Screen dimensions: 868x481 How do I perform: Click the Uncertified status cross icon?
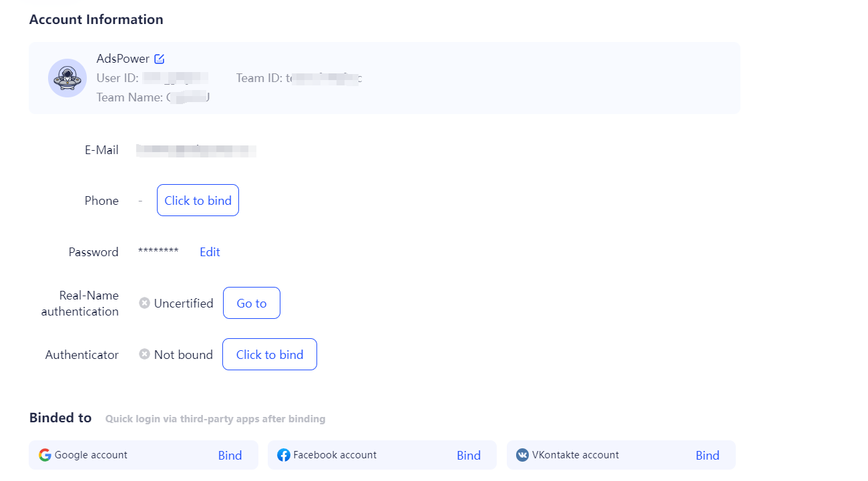(x=145, y=303)
